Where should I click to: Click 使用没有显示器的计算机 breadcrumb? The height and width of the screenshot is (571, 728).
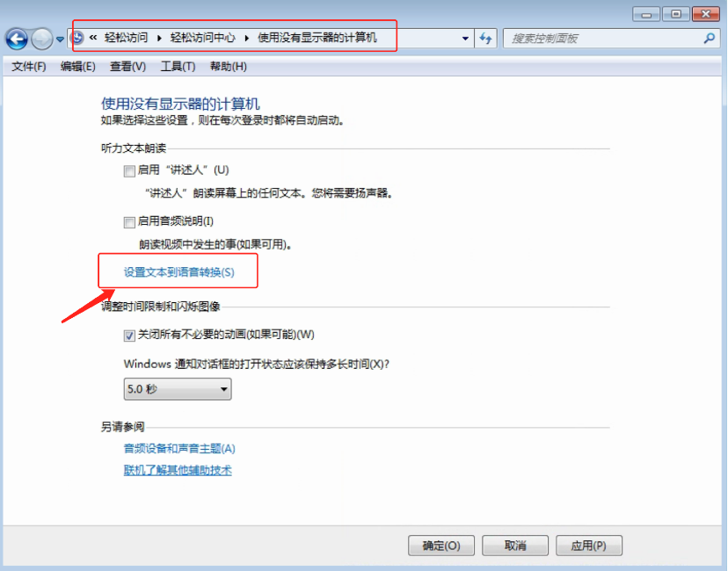click(317, 38)
